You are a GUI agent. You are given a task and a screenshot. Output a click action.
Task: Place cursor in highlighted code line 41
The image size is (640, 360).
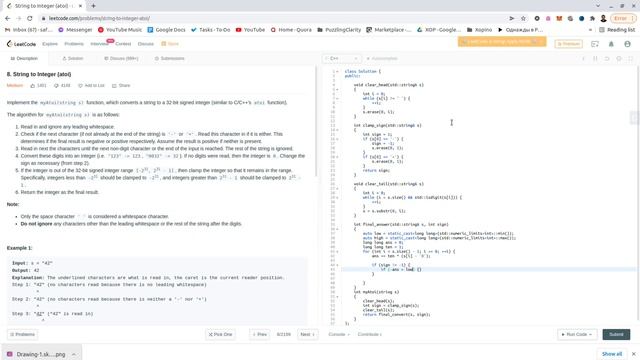tap(488, 269)
